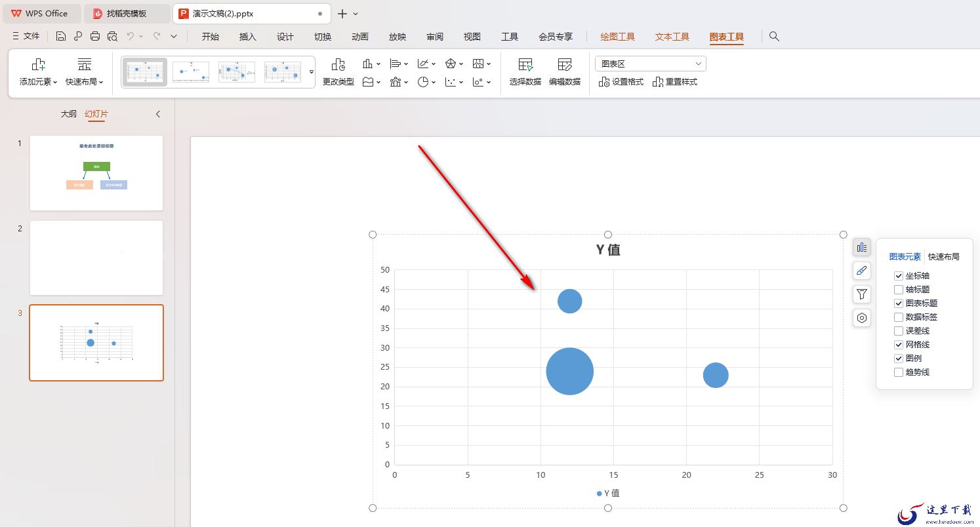Click the Search magnifier icon

pos(774,37)
